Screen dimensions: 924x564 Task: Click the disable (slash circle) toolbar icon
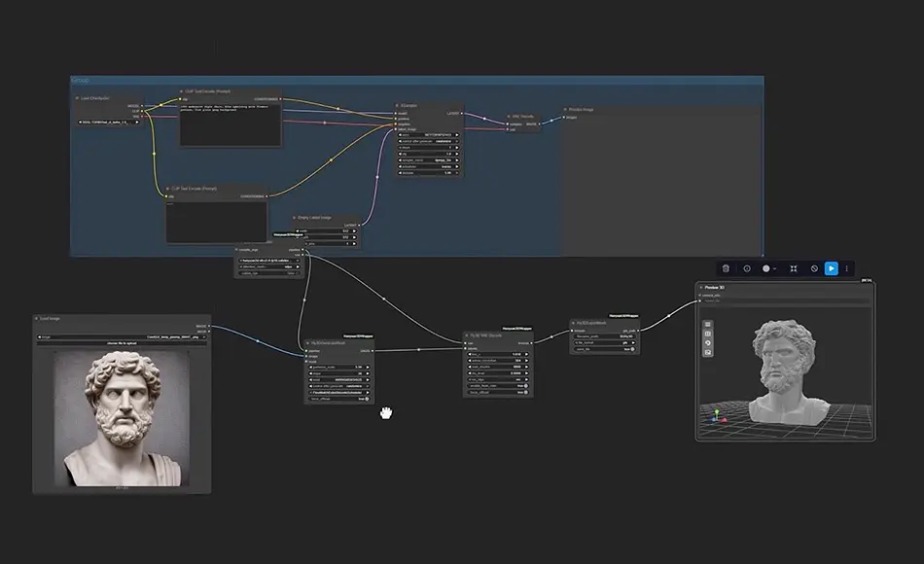(814, 268)
